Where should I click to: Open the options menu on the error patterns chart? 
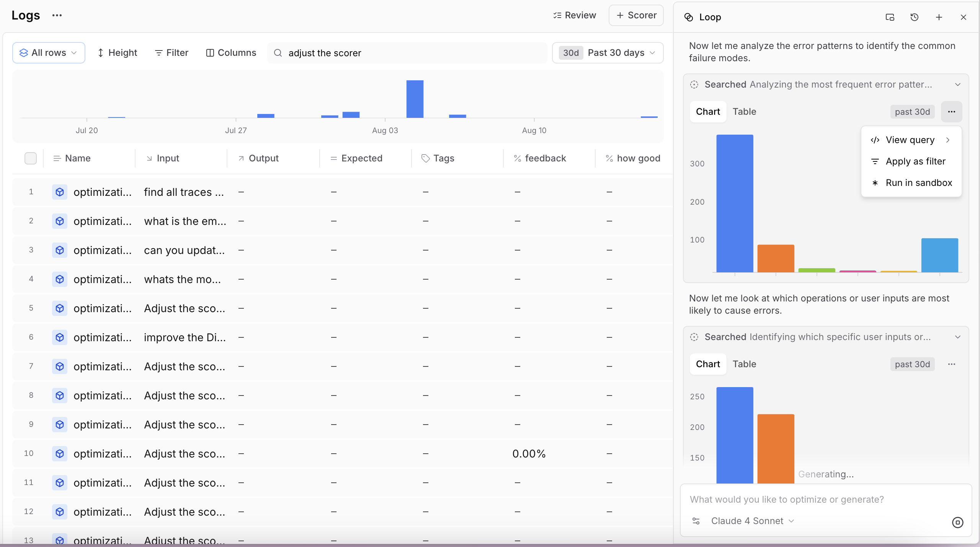[951, 111]
